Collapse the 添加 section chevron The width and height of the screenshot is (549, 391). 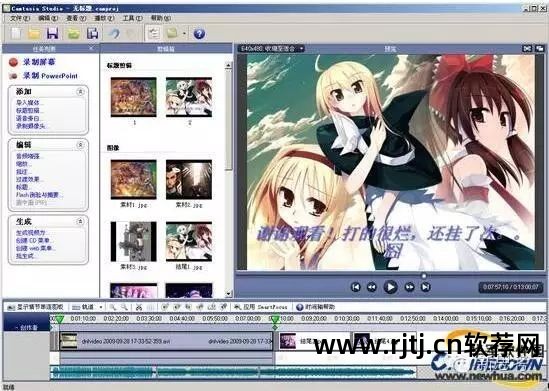pyautogui.click(x=80, y=92)
